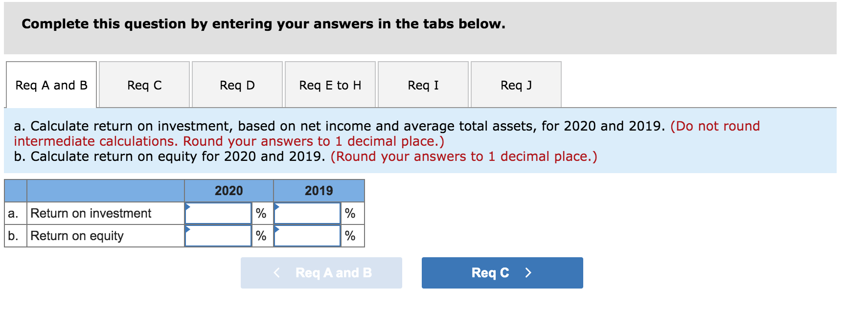
Task: Click the 2020 return on equity input field
Action: (x=219, y=236)
